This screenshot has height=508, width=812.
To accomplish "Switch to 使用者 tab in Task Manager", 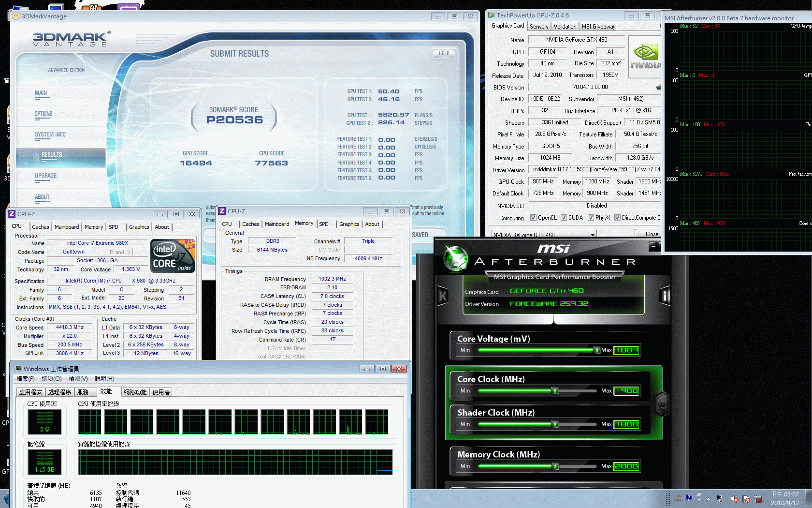I will click(x=161, y=392).
